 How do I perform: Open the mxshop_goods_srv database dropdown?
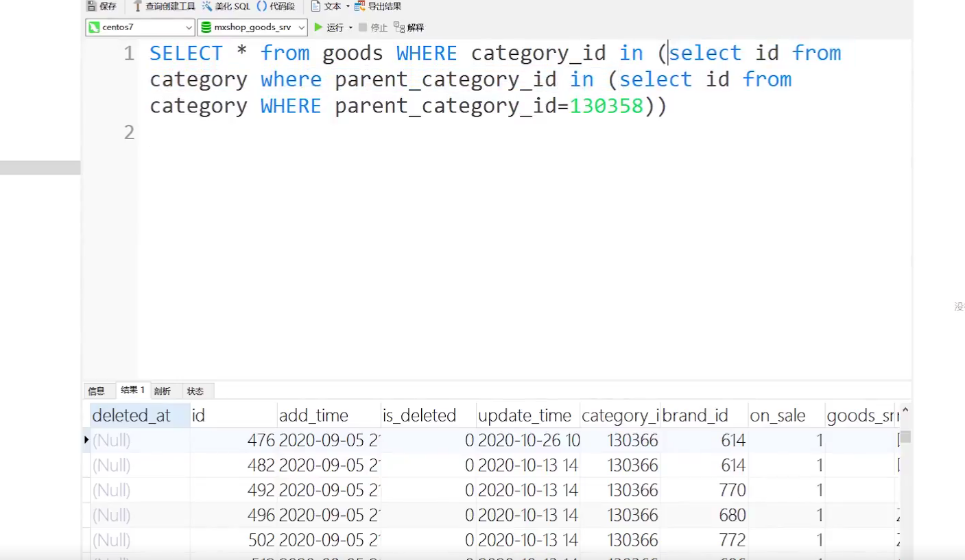(x=301, y=27)
